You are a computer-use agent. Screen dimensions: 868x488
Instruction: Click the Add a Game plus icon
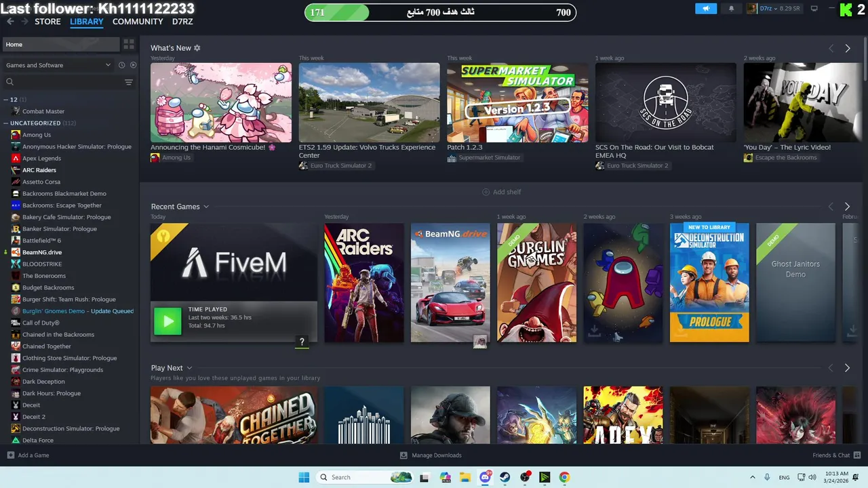click(x=10, y=455)
